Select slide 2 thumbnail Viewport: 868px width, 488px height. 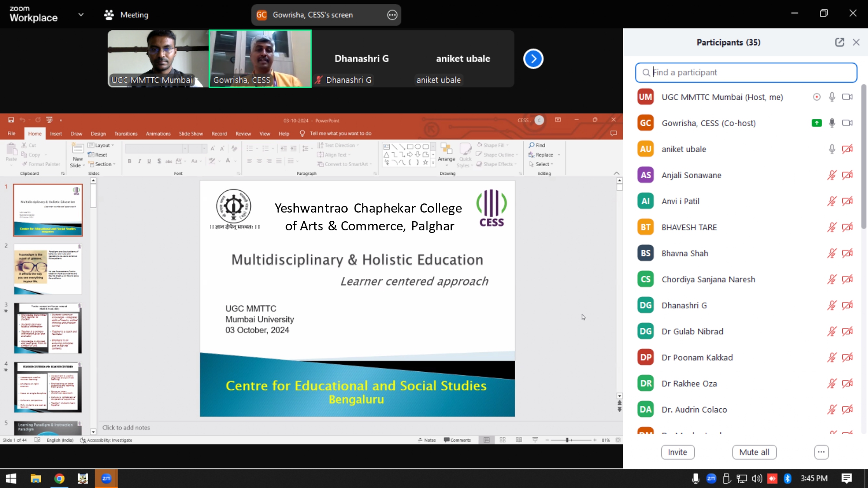[48, 269]
